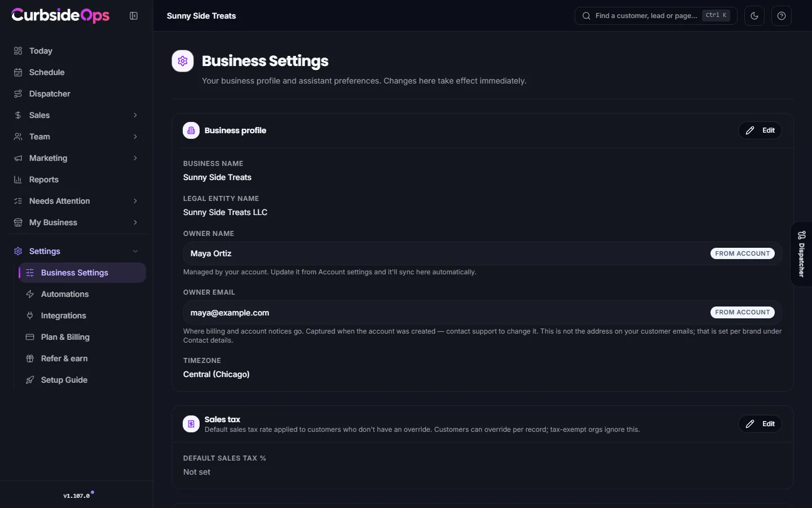Click the Integrations plug icon
Image resolution: width=812 pixels, height=508 pixels.
pyautogui.click(x=30, y=316)
